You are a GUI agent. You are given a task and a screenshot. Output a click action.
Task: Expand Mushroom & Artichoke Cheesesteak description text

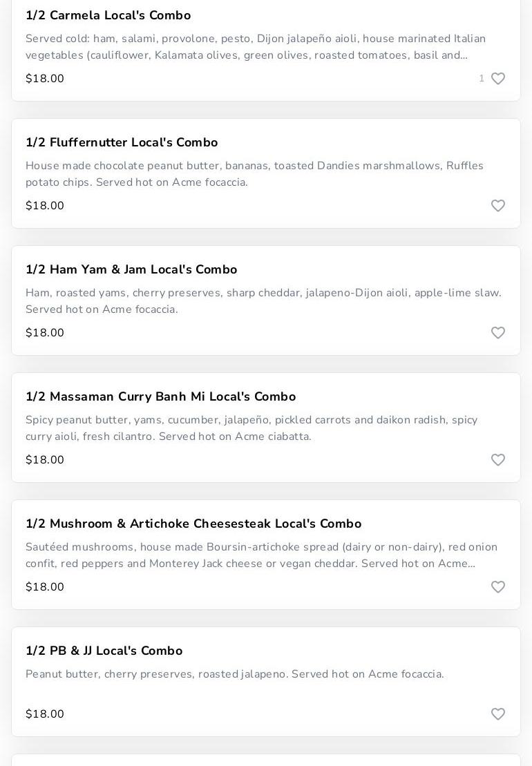[x=261, y=555]
